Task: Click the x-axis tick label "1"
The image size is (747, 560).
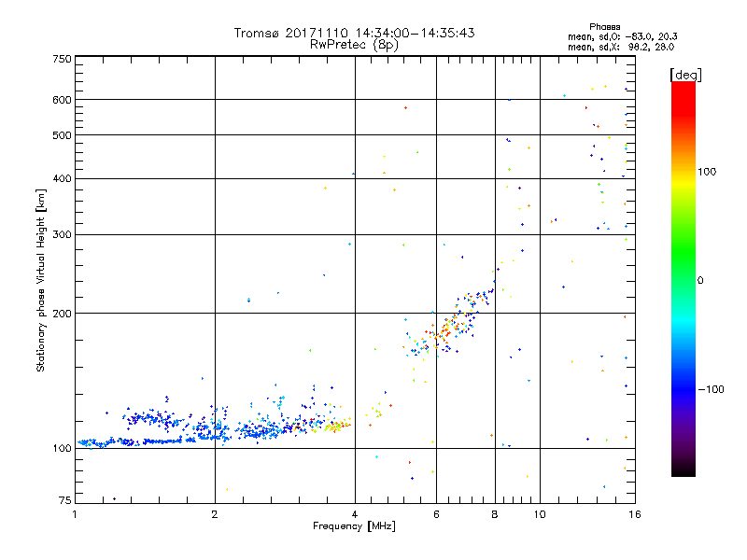Action: [75, 514]
